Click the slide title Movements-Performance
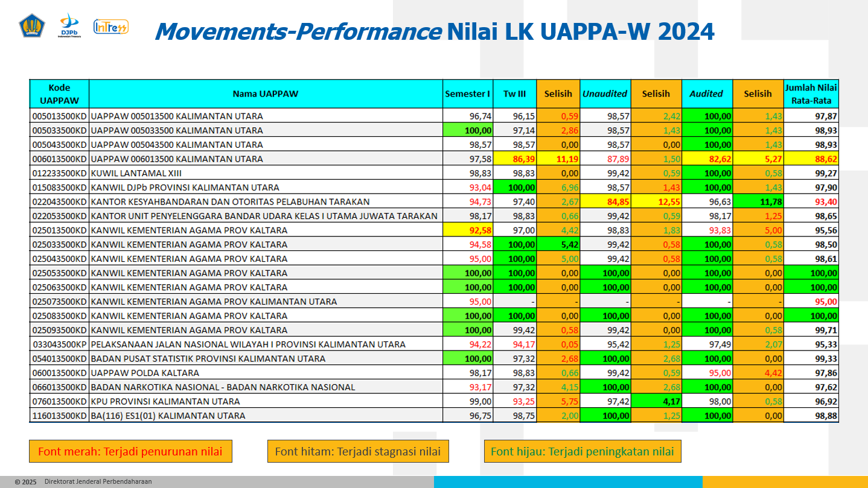 point(297,31)
